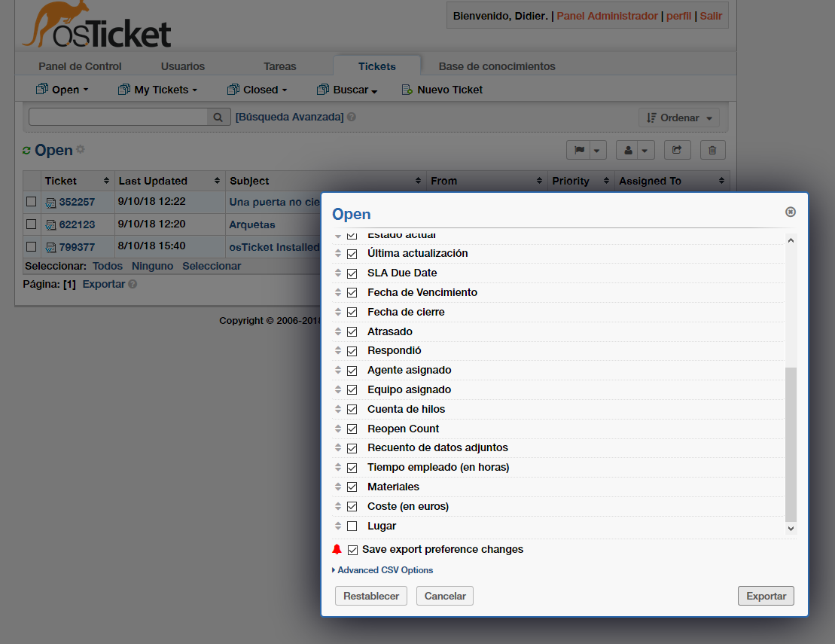Screen dimensions: 835x644
Task: Click the Exportar button
Action: click(765, 595)
